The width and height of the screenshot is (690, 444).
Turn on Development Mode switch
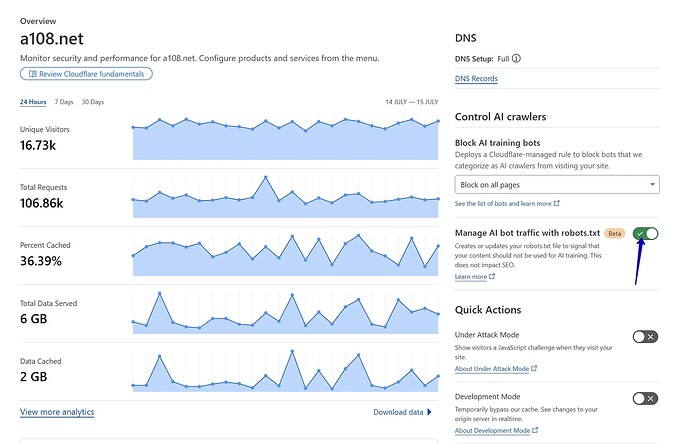pos(646,399)
